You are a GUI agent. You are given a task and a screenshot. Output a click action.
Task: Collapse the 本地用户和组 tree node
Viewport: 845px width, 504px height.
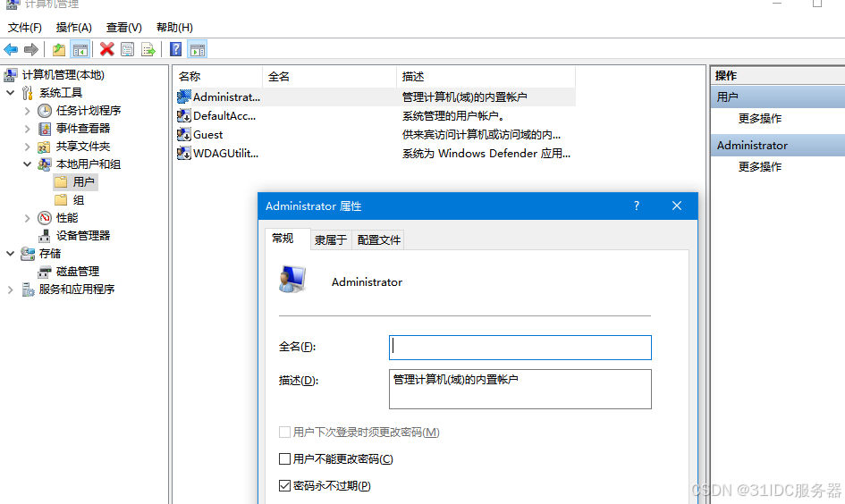[x=27, y=164]
